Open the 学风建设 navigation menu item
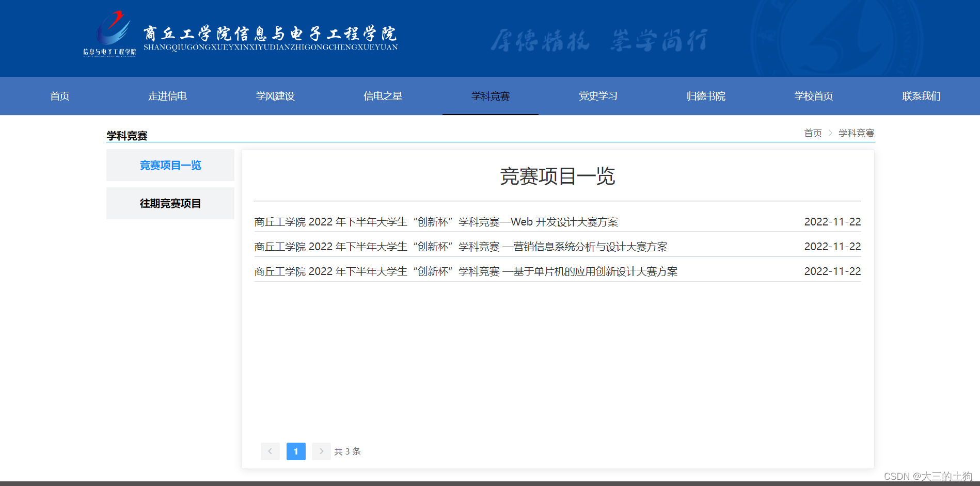This screenshot has height=486, width=980. coord(275,96)
